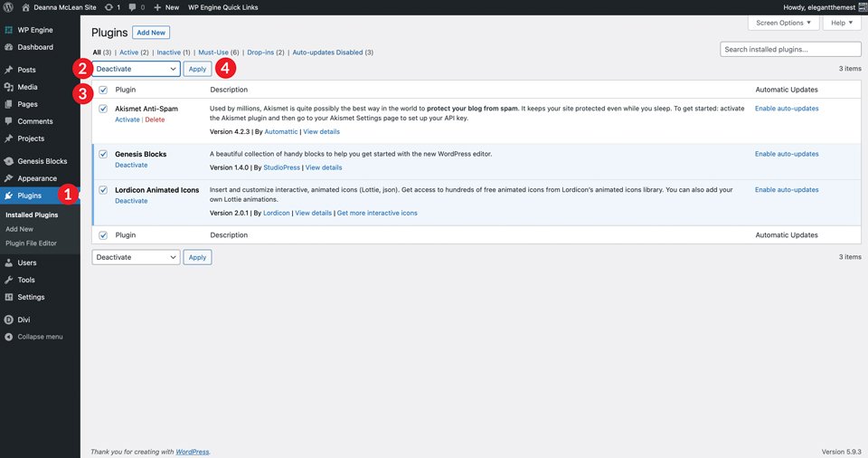
Task: Enable auto-updates for Lordicon Animated Icons
Action: 787,190
